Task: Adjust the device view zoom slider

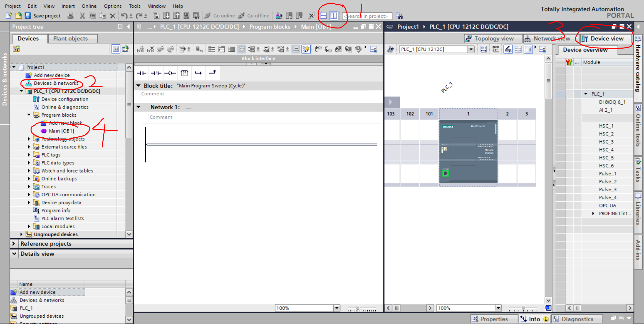Action: pos(523,308)
